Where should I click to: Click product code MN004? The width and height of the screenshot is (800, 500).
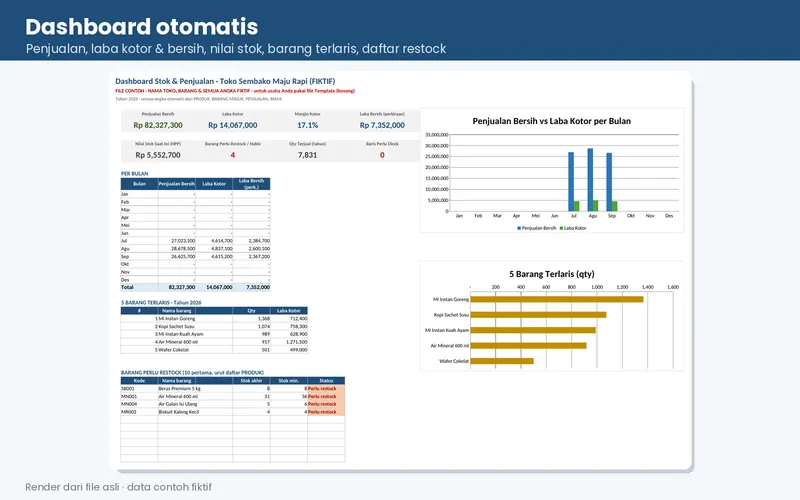[x=129, y=404]
